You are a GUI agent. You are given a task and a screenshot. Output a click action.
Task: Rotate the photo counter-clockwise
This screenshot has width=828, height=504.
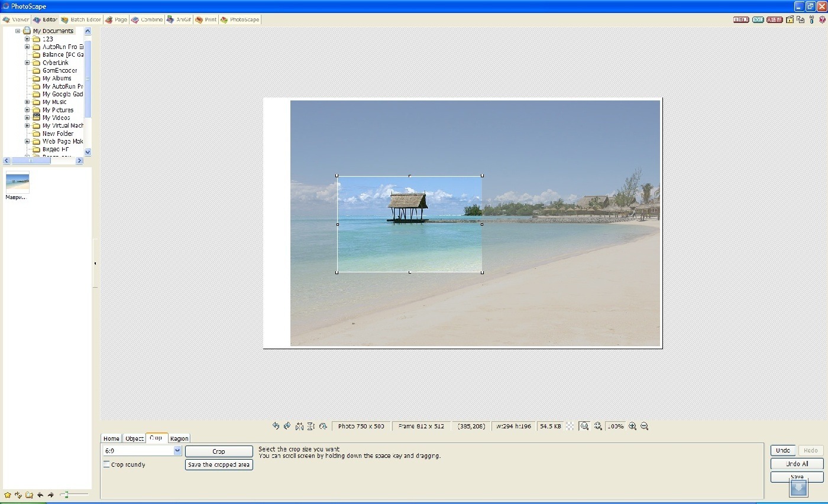tap(276, 426)
